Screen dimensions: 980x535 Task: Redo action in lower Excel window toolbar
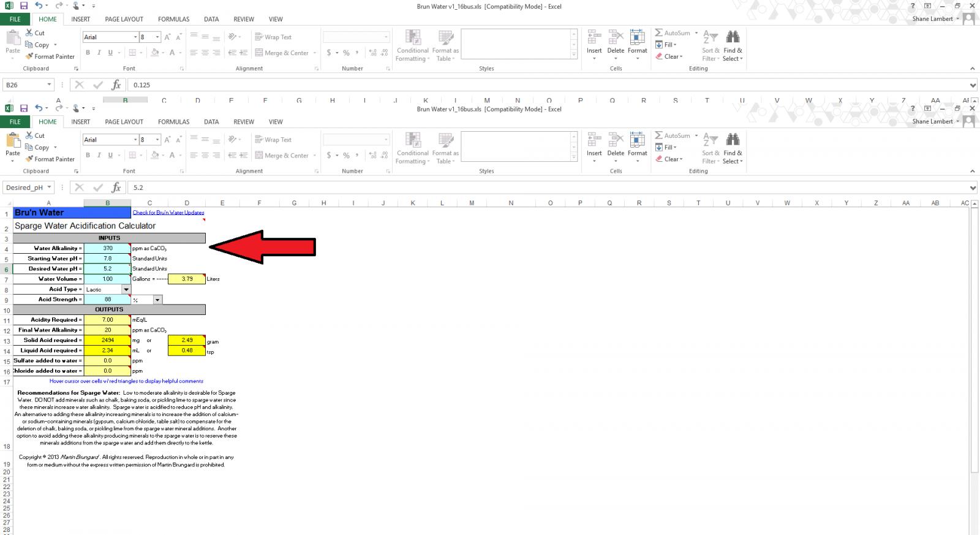(59, 108)
